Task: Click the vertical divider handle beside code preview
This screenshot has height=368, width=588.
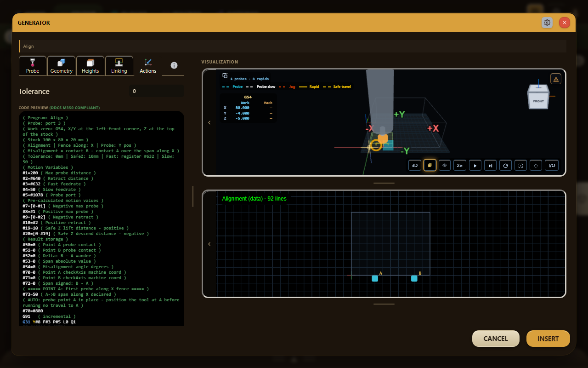Action: click(x=192, y=196)
